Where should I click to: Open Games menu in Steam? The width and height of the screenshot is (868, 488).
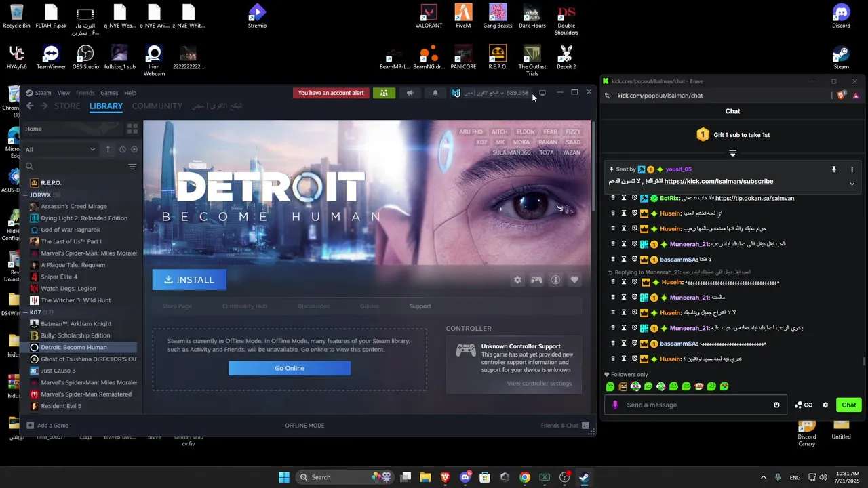tap(109, 93)
